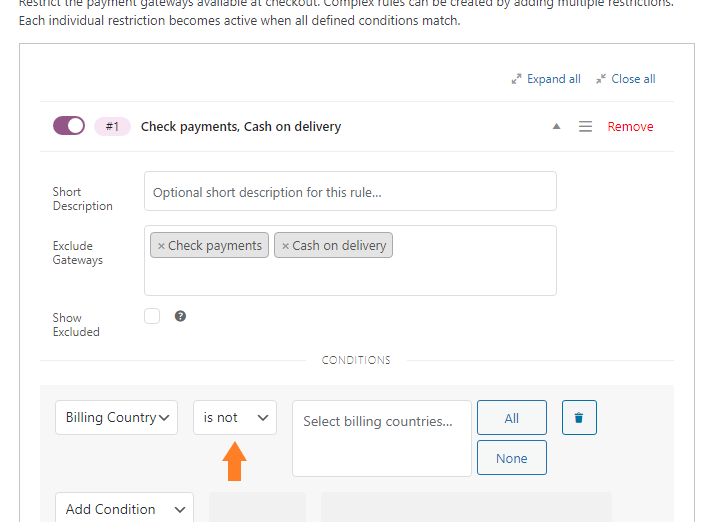Viewport: 715px width, 522px height.
Task: Click the Expand all link
Action: click(554, 79)
